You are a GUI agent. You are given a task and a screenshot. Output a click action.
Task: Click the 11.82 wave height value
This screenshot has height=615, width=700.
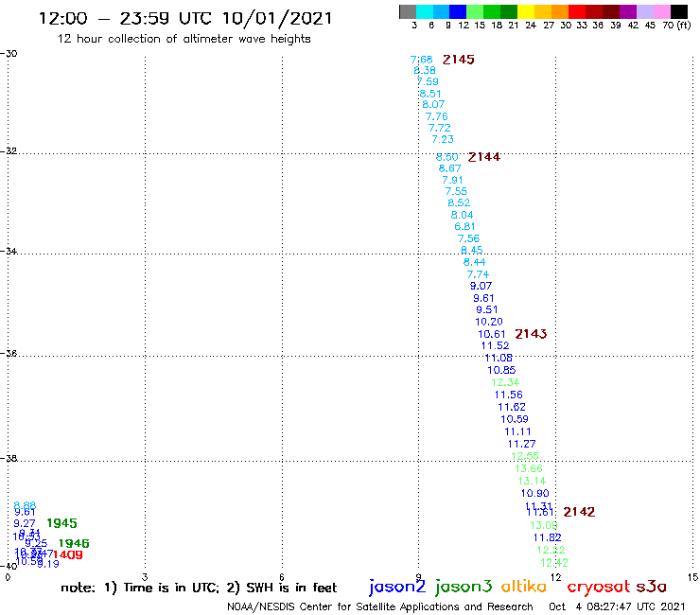coord(547,537)
